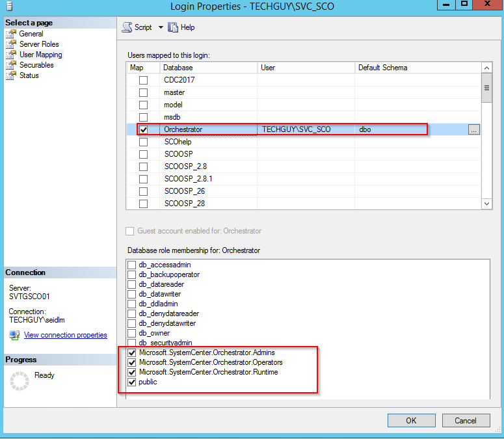Enable the db_accessadmin role

[132, 265]
